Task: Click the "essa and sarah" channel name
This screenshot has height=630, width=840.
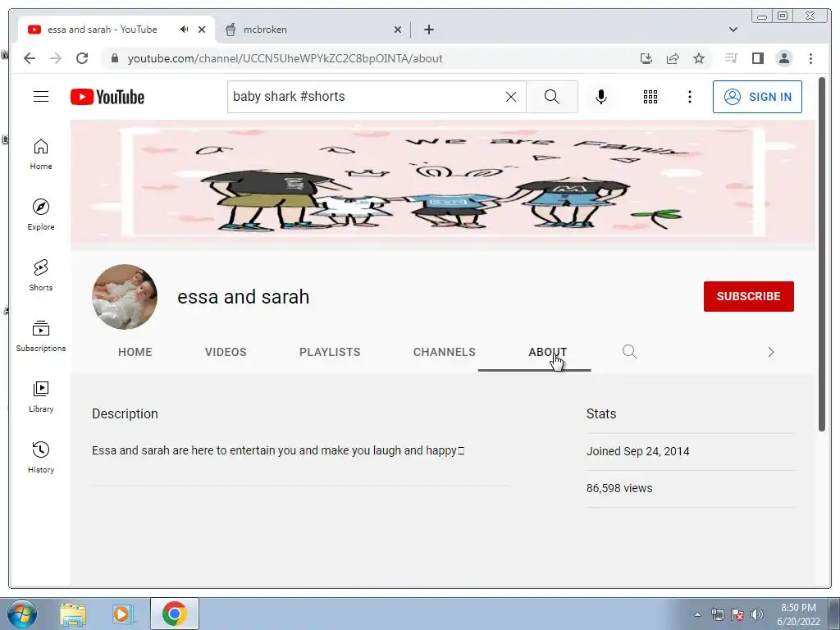Action: pos(243,296)
